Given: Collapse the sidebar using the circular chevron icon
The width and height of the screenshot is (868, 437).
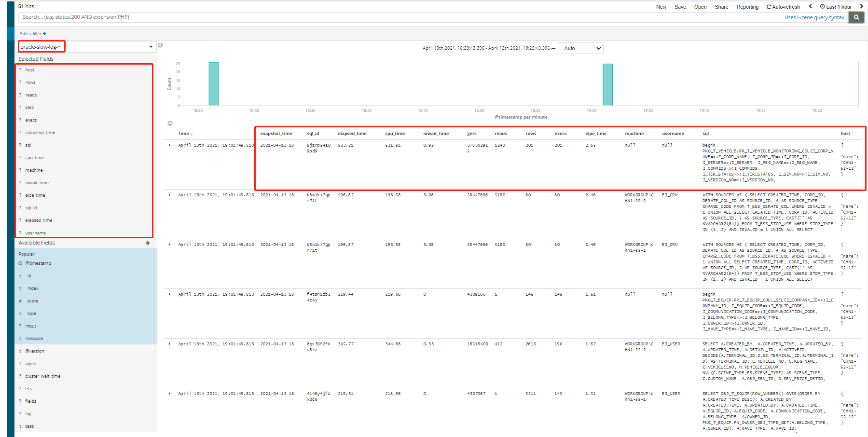Looking at the screenshot, I should tap(159, 45).
